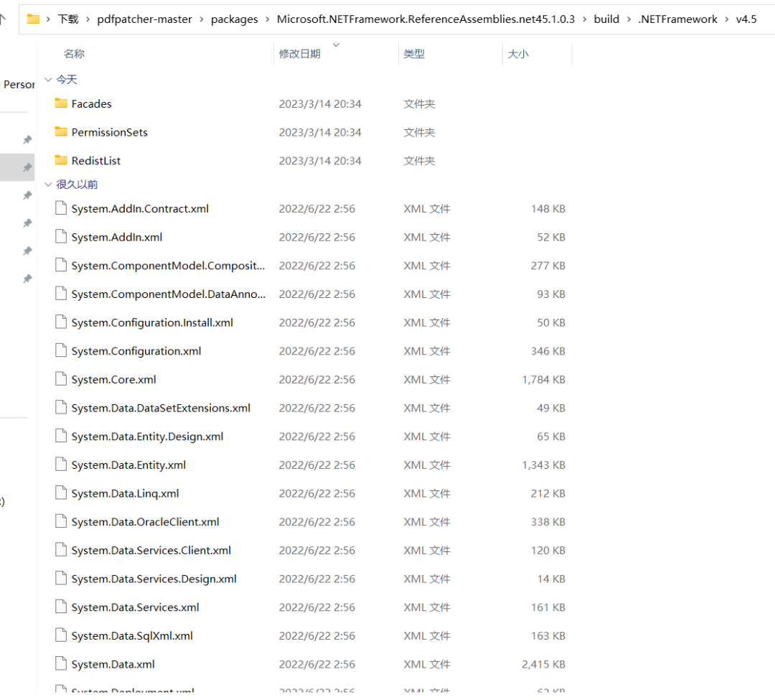Click Facades modified date 2023/3/14 20:34
Viewport: 775px width, 700px height.
click(x=320, y=104)
